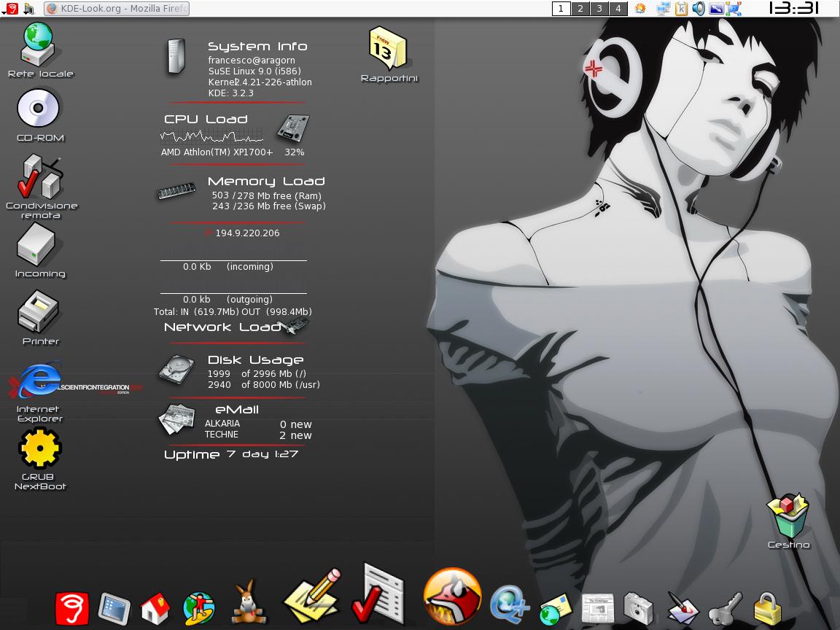Viewport: 840px width, 630px height.
Task: Click the TECHNE mail account row
Action: (x=257, y=435)
